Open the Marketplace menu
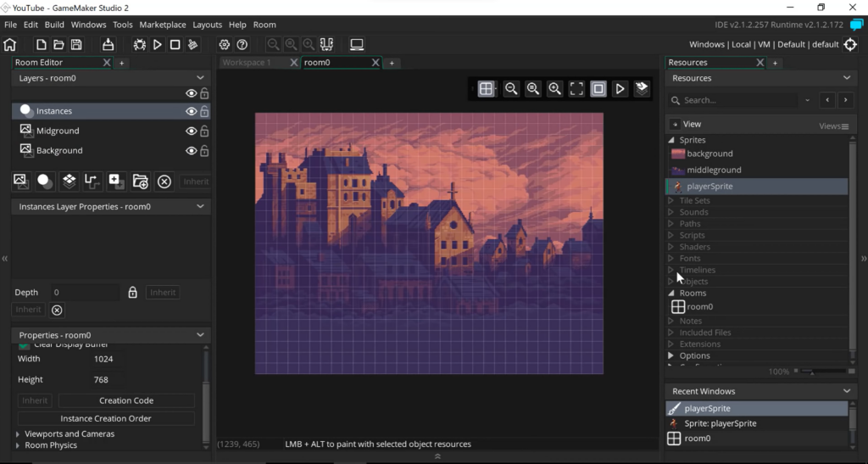 (163, 25)
